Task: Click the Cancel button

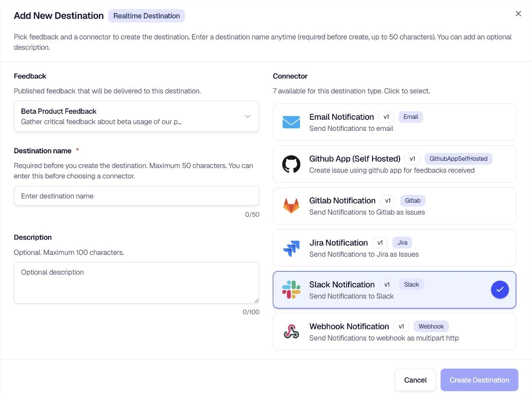Action: tap(415, 380)
